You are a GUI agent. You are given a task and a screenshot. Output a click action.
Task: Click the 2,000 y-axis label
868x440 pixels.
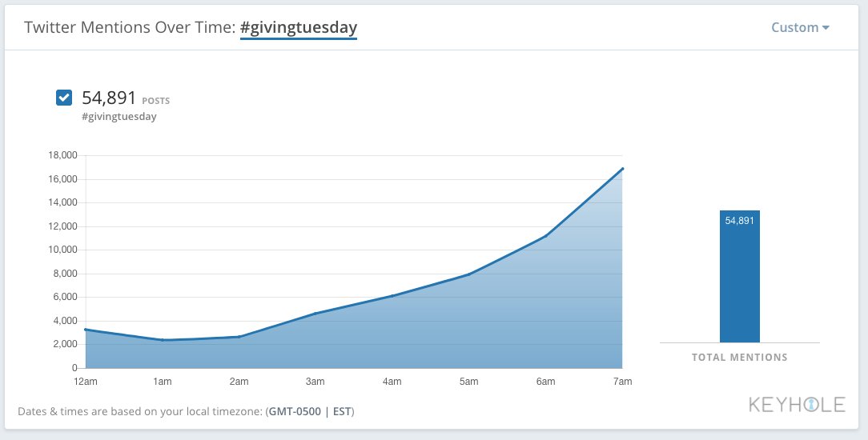pyautogui.click(x=64, y=344)
